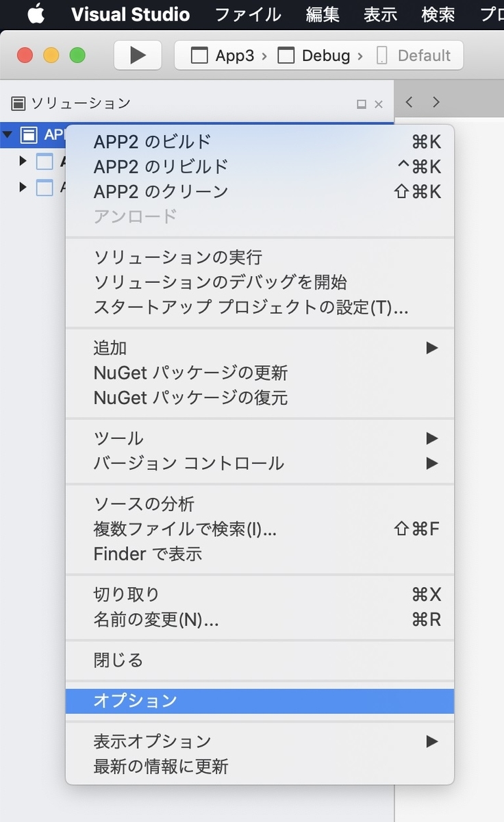Click the second project icon in tree
The image size is (504, 822).
click(45, 187)
